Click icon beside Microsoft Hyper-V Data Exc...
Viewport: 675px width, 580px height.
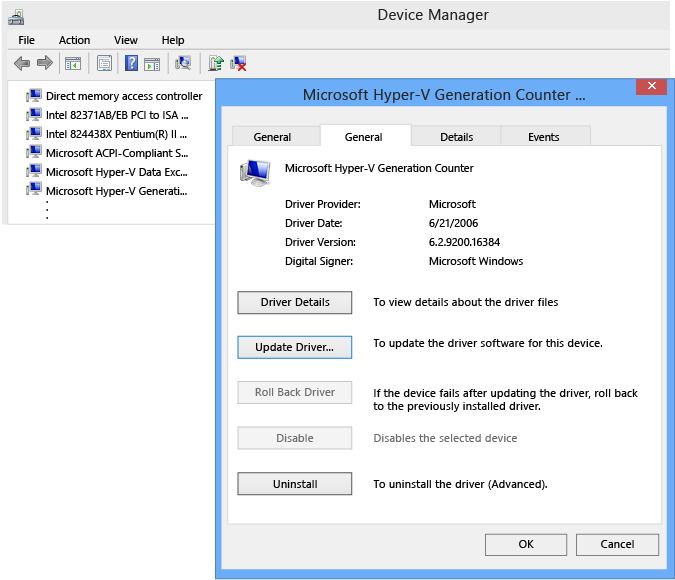(x=34, y=171)
